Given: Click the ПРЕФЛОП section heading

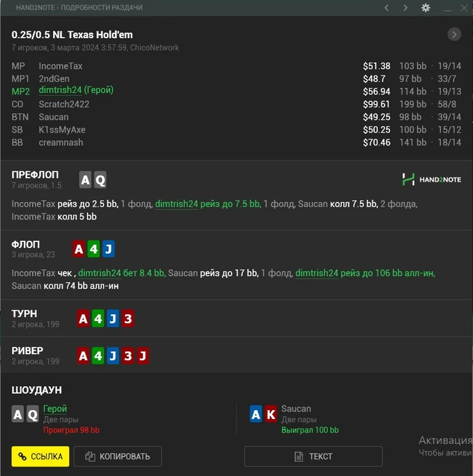Looking at the screenshot, I should click(x=35, y=175).
